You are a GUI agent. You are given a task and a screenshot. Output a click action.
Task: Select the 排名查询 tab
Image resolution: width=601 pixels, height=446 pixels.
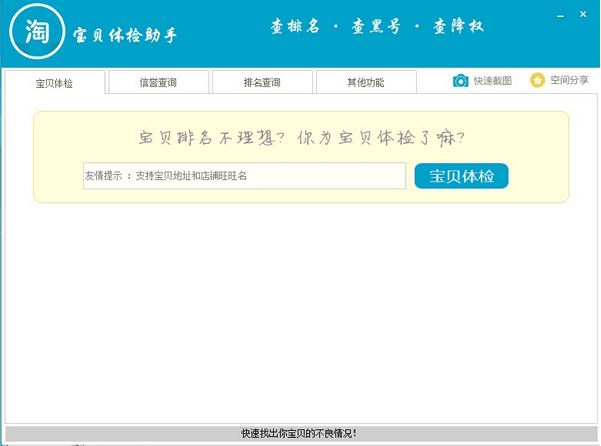pyautogui.click(x=262, y=83)
